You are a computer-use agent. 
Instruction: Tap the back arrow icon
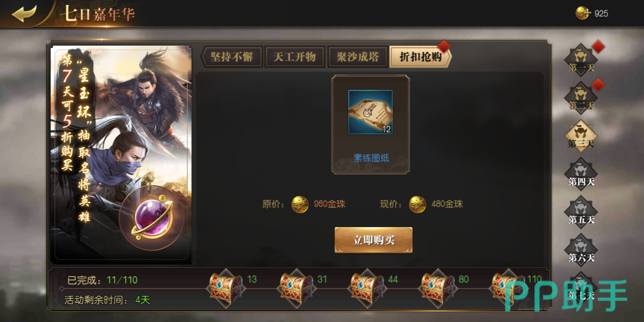pos(24,13)
